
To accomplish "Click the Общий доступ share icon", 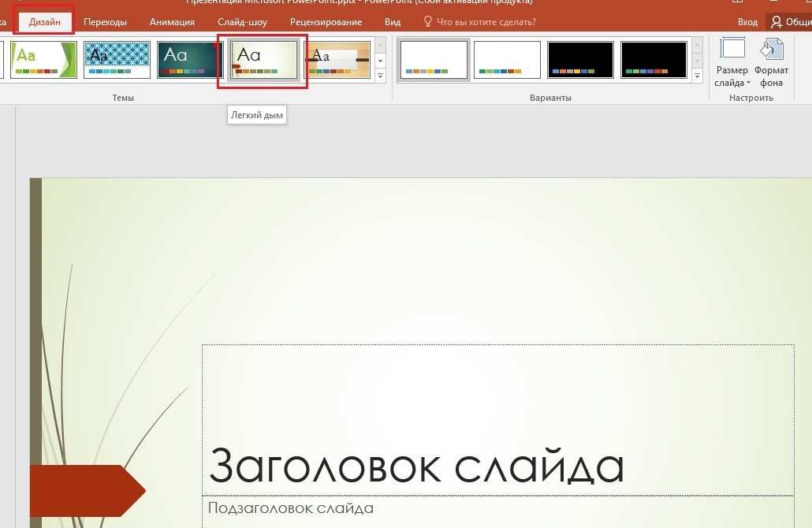I will point(779,21).
